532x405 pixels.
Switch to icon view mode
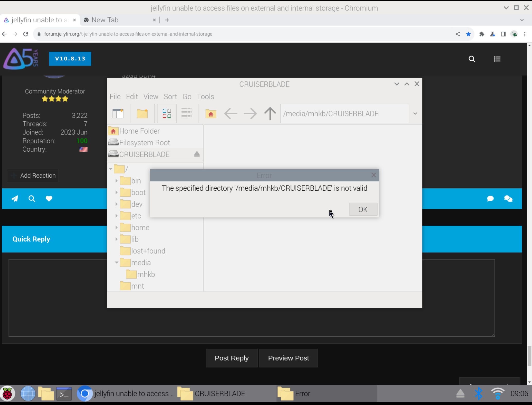167,114
